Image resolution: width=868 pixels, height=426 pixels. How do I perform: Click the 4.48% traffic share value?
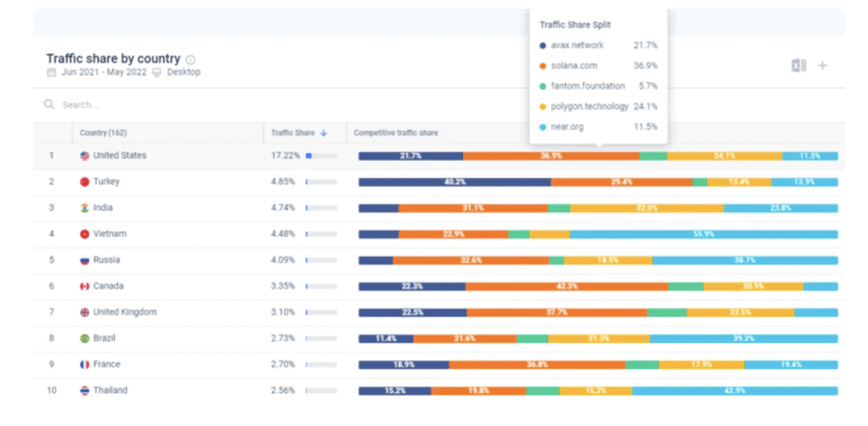[x=283, y=234]
